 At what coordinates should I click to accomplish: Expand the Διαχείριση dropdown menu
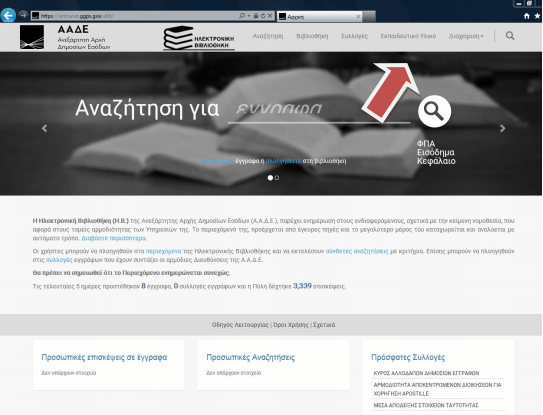466,36
